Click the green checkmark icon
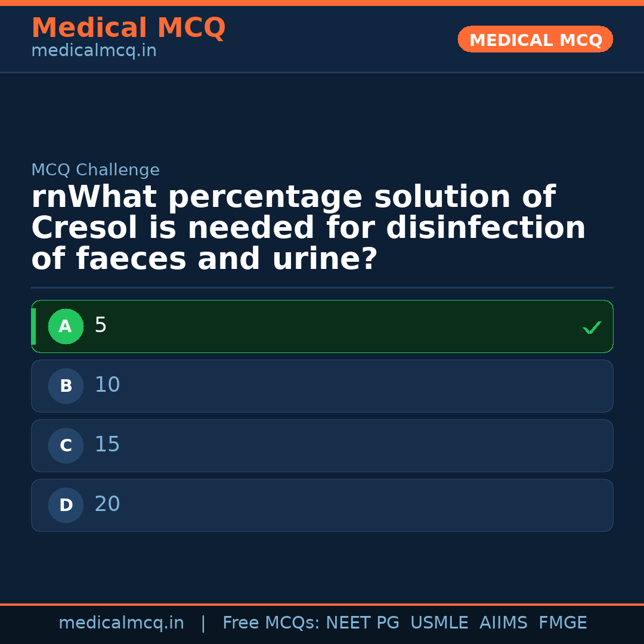Image resolution: width=644 pixels, height=644 pixels. tap(592, 327)
